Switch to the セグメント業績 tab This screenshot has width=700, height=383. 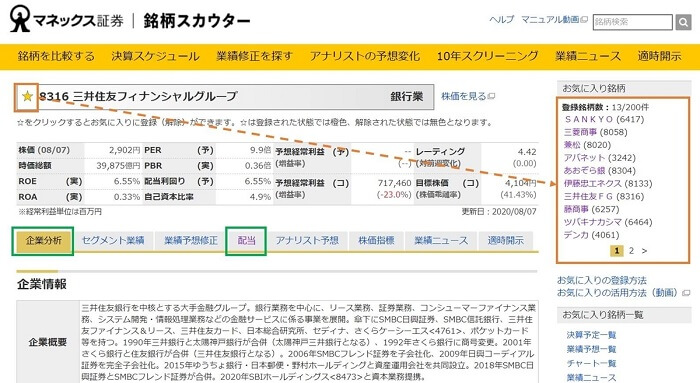click(x=113, y=241)
